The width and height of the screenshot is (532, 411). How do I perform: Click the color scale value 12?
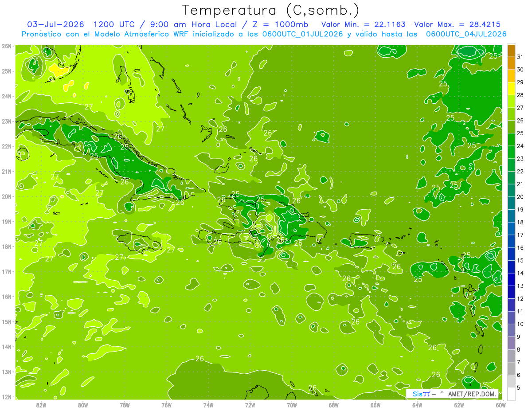(x=520, y=299)
